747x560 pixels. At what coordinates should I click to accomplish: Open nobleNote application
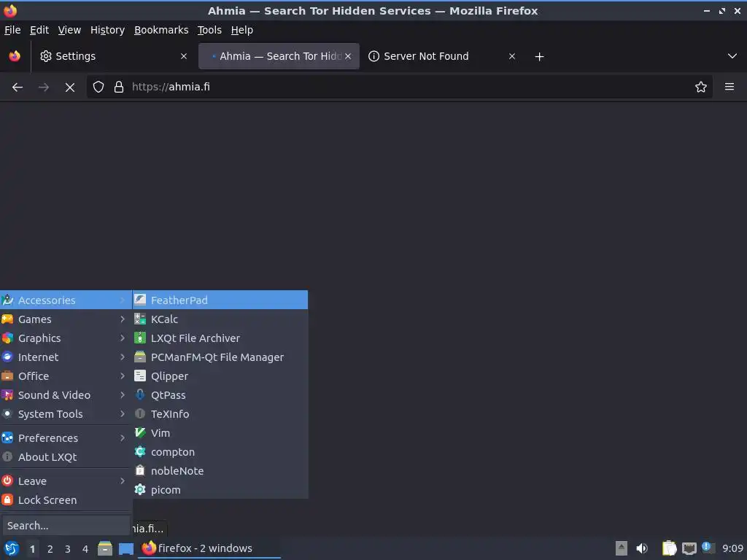[220, 471]
